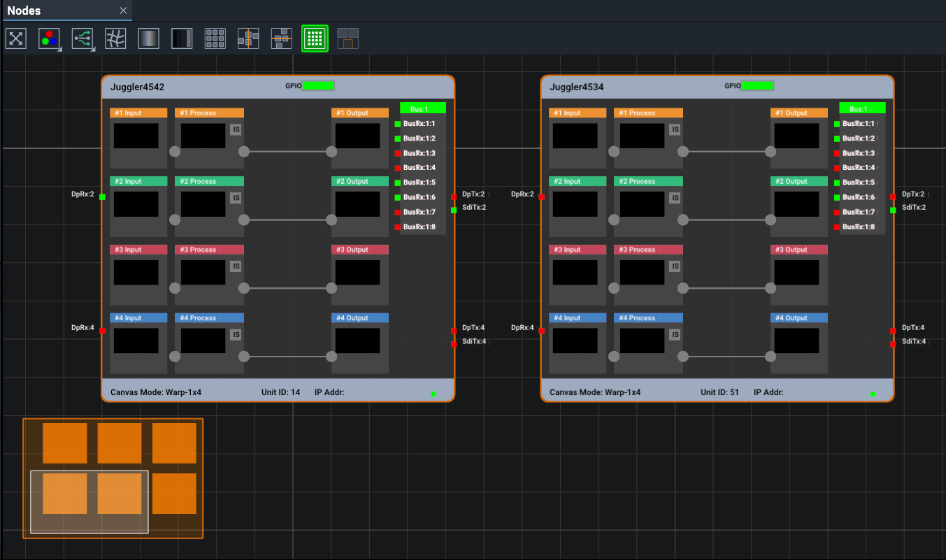The width and height of the screenshot is (946, 560).
Task: Open the green signal routing toolbar option
Action: tap(83, 38)
